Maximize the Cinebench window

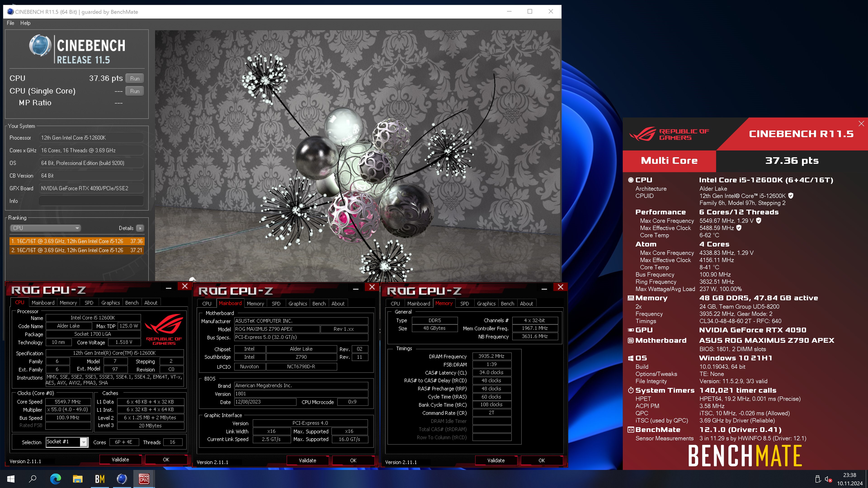(530, 12)
